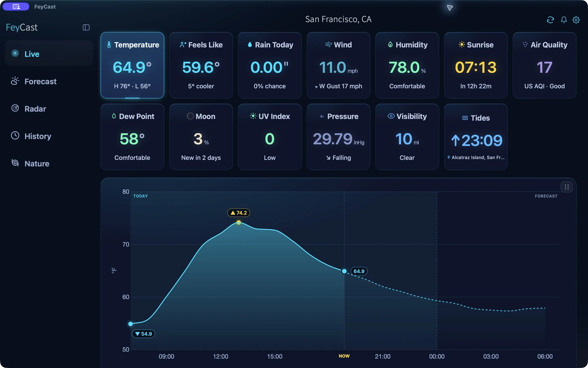
Task: Click the 54.9 low marker on the chart
Action: click(143, 334)
